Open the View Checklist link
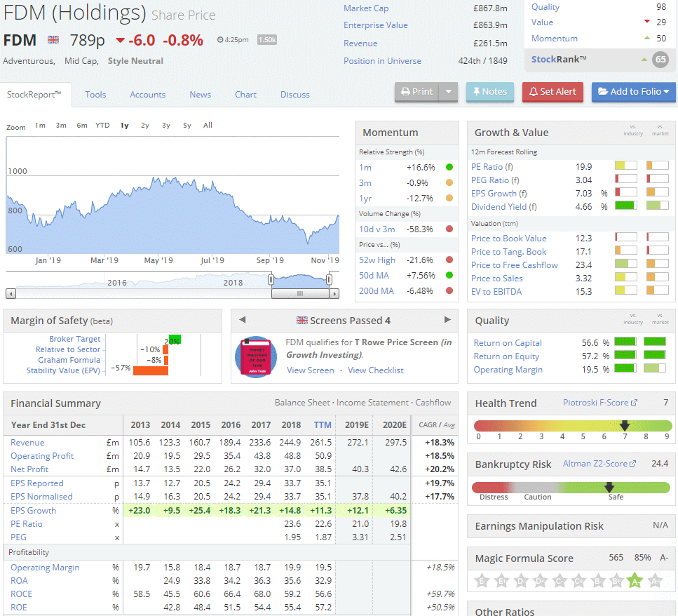Viewport: 678px width, 616px height. (x=376, y=370)
